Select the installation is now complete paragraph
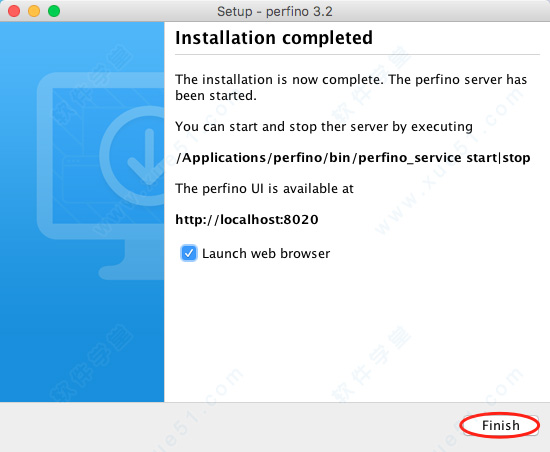The height and width of the screenshot is (452, 550). click(x=351, y=87)
